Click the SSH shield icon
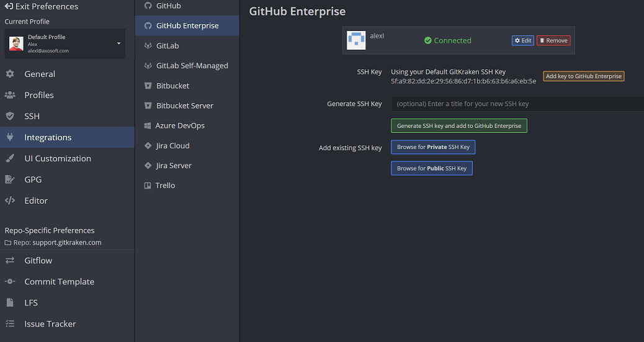Screen dimensions: 644x342 point(10,116)
